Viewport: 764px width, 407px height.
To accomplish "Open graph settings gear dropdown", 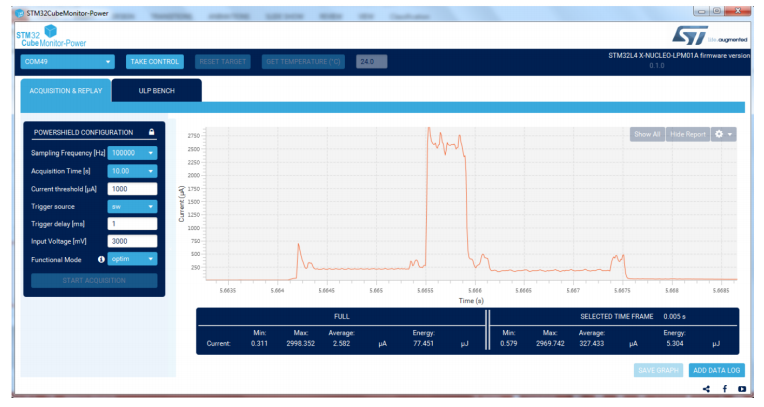I will click(723, 134).
